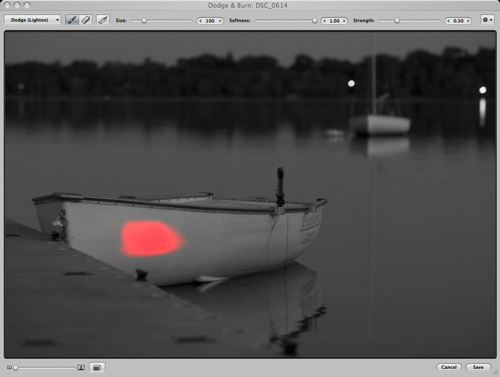Screen dimensions: 500x377
Task: Increase Softness value with right arrow
Action: (x=344, y=21)
